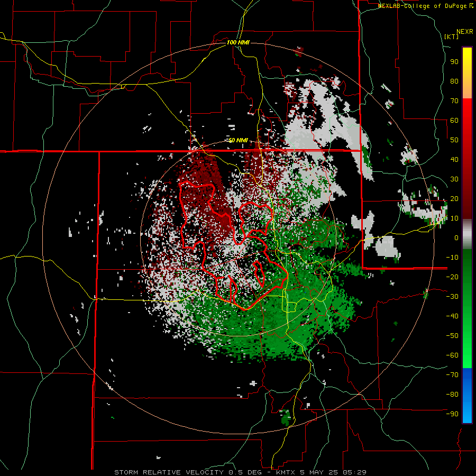Click the positive 20 scale label
This screenshot has width=476, height=476.
(454, 198)
